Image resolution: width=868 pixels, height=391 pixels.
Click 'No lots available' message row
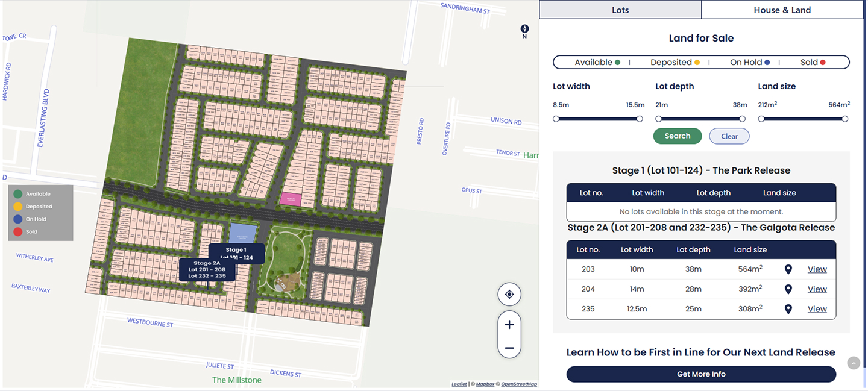(701, 212)
